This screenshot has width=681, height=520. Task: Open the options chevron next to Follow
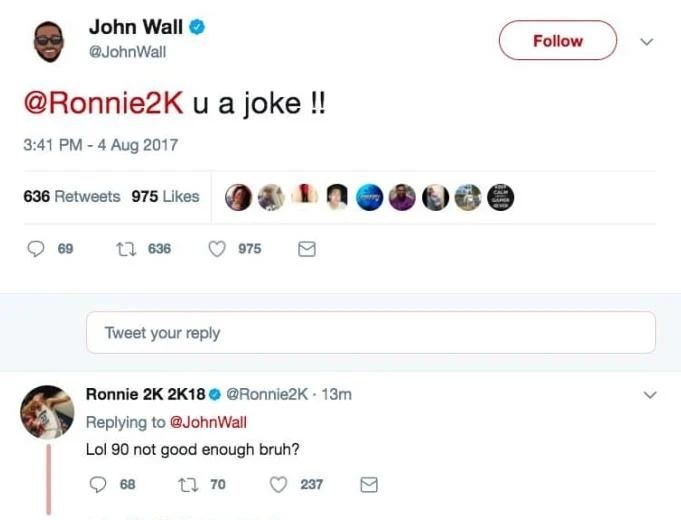point(646,42)
